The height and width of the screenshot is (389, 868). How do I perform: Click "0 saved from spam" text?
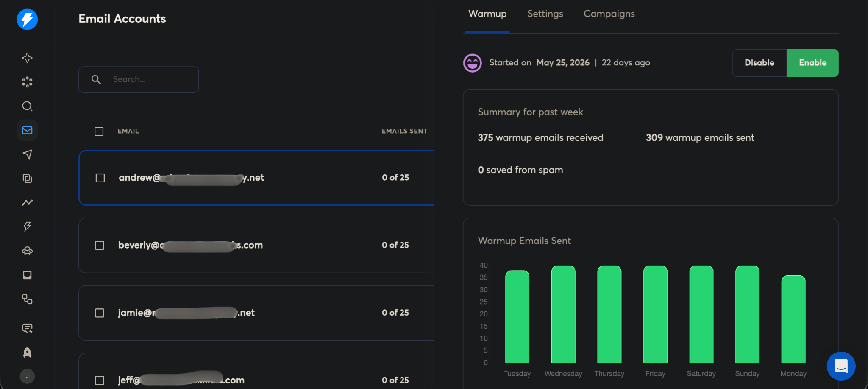520,170
